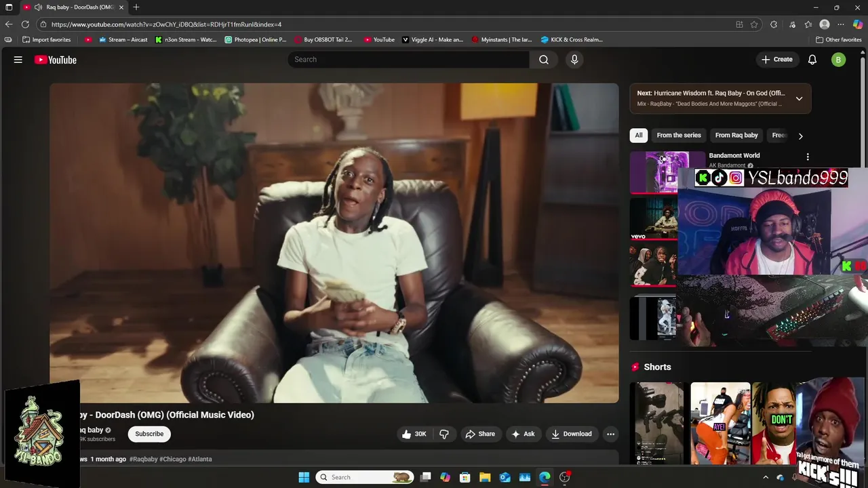This screenshot has width=868, height=488.
Task: Click the YouTube search magnifier button
Action: point(544,60)
